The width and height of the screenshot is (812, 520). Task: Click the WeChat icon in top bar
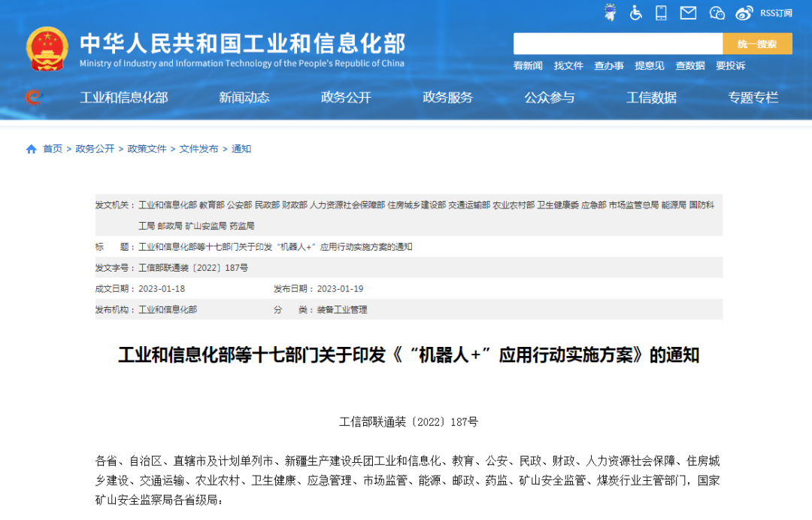coord(717,13)
